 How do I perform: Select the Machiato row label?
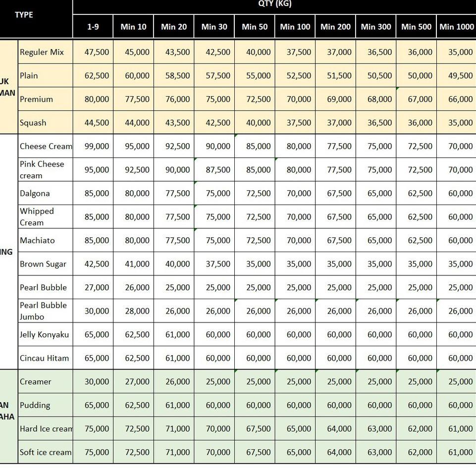[46, 240]
